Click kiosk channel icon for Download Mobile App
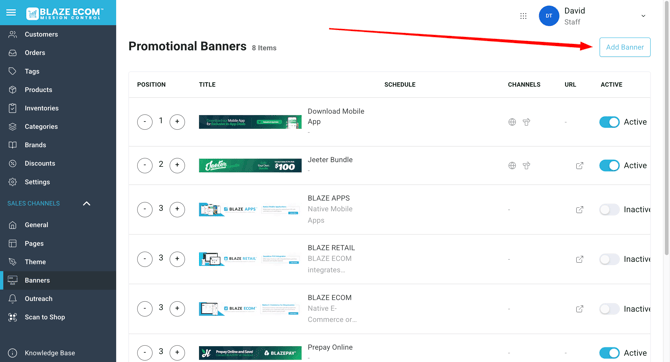This screenshot has height=362, width=670. point(526,122)
